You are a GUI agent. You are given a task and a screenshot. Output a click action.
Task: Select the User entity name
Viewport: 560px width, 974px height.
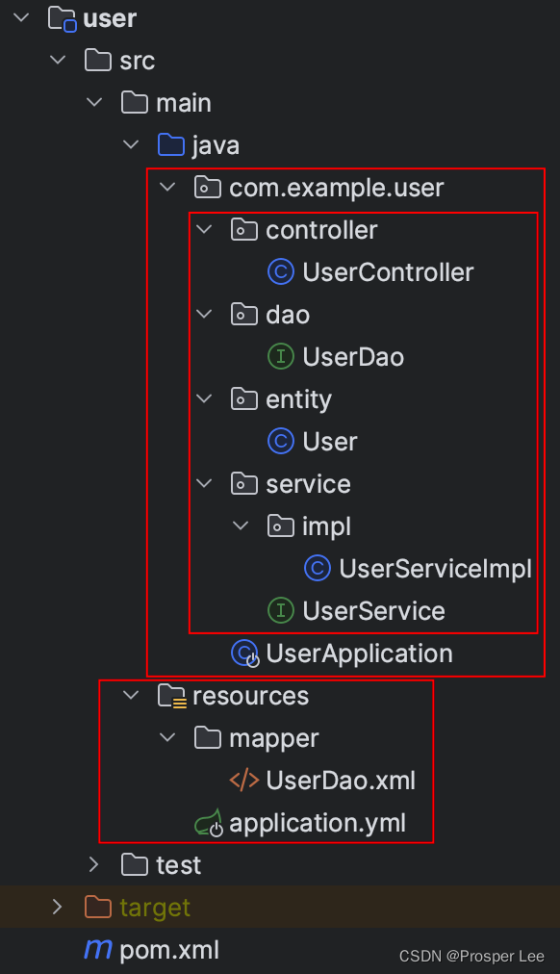point(330,441)
